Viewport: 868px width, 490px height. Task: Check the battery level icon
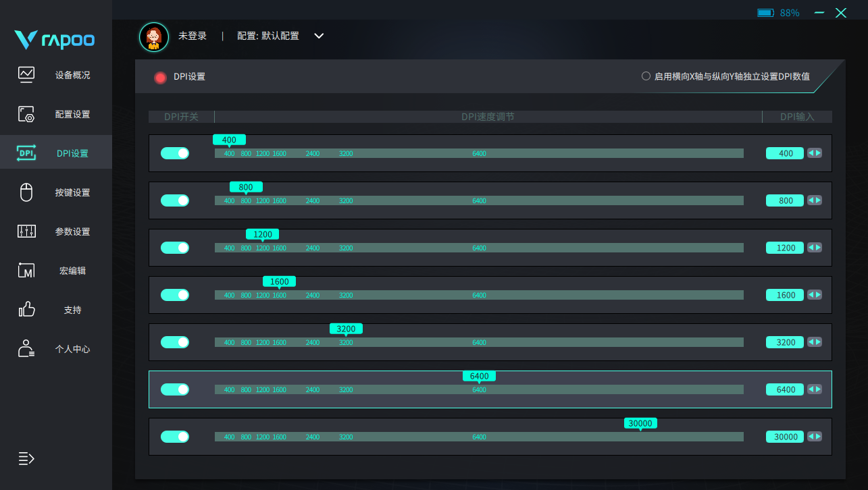(x=765, y=13)
